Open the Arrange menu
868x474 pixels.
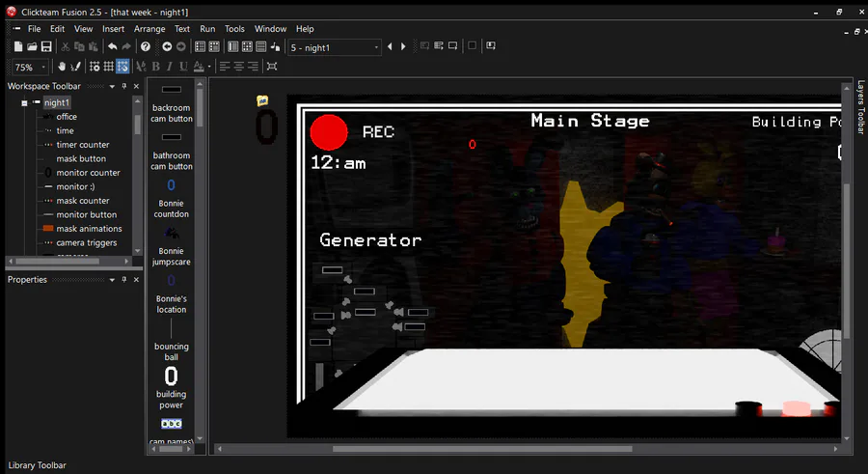(x=149, y=29)
